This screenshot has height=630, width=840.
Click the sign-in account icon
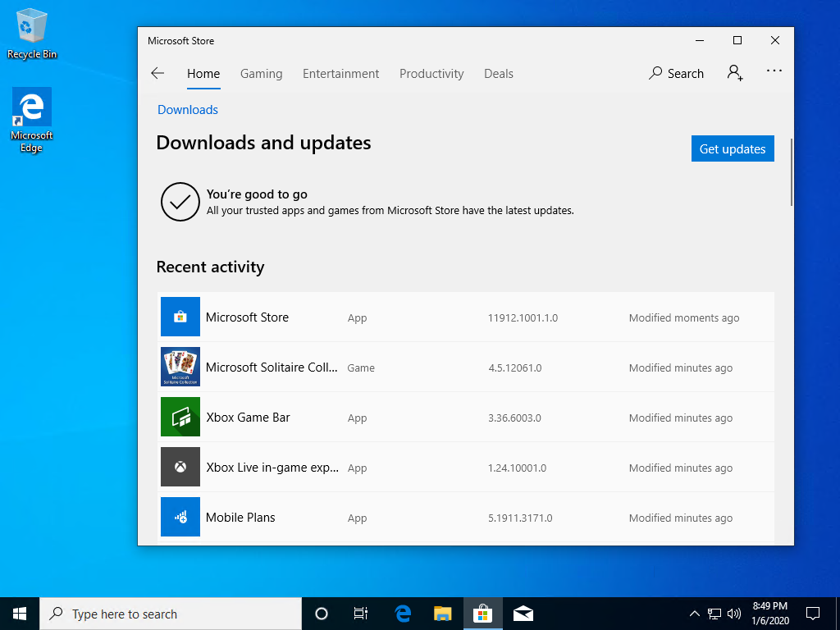pos(735,73)
